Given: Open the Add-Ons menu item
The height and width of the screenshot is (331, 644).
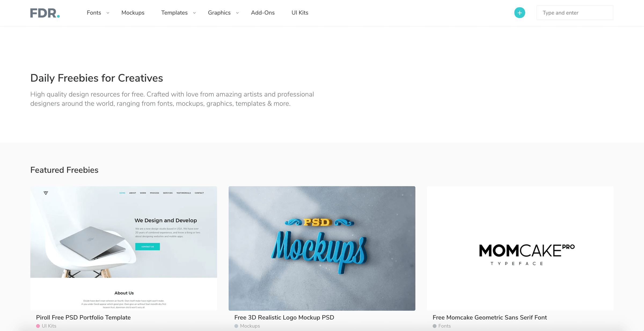Looking at the screenshot, I should pos(263,13).
